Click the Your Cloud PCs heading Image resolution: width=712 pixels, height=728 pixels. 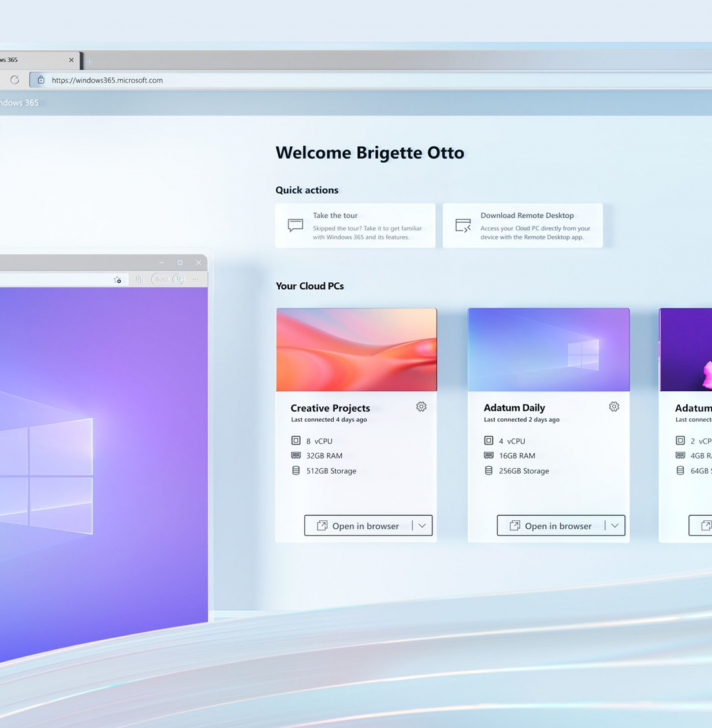[x=310, y=286]
